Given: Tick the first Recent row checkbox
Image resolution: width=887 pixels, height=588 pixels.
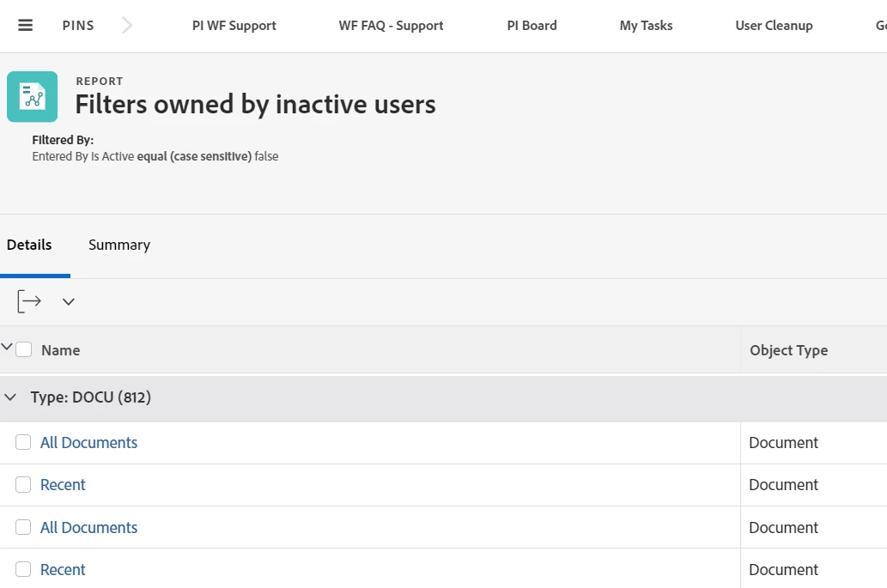Looking at the screenshot, I should pyautogui.click(x=23, y=484).
